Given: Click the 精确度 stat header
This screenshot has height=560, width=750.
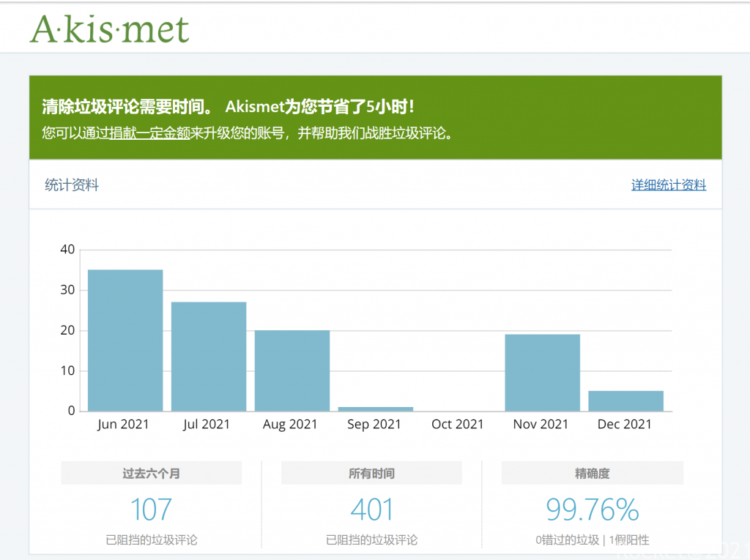Looking at the screenshot, I should click(592, 474).
